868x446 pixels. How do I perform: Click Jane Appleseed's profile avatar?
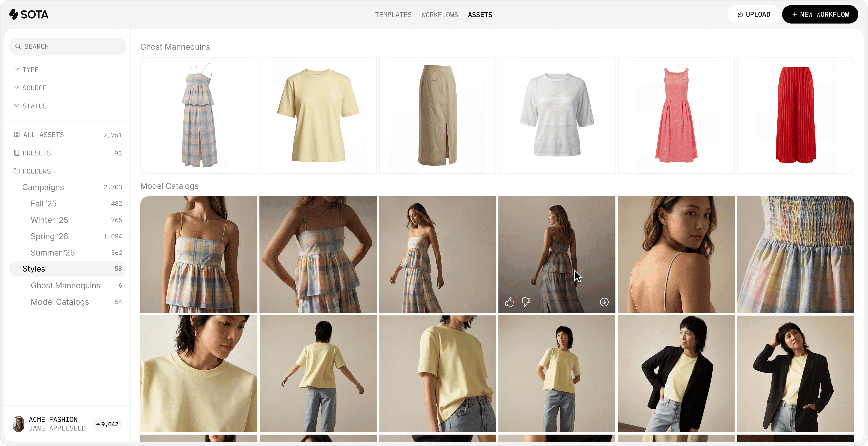click(19, 424)
